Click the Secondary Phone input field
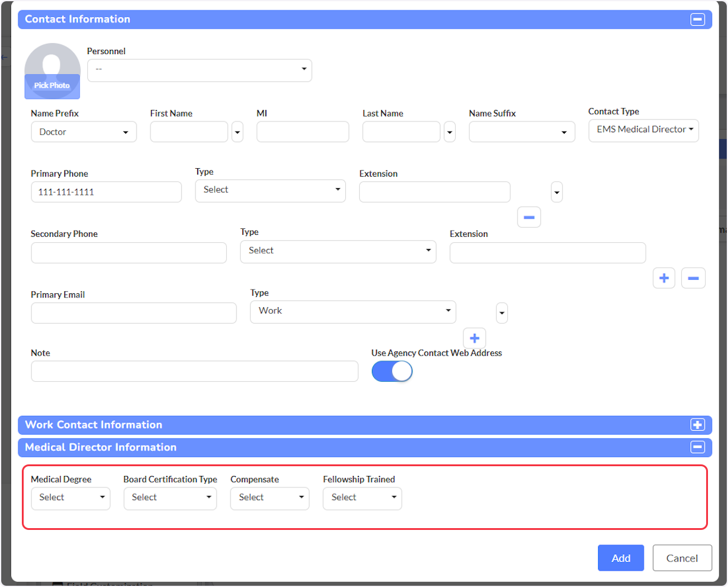Image resolution: width=728 pixels, height=587 pixels. (129, 253)
